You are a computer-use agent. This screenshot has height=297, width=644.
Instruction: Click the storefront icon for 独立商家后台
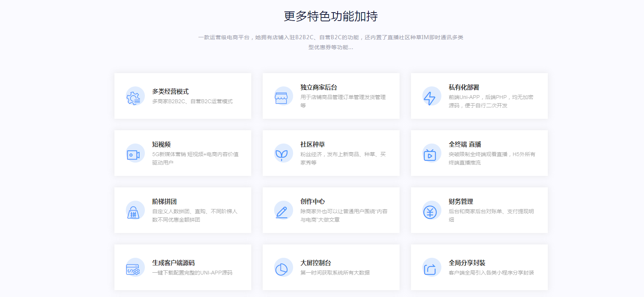[281, 98]
